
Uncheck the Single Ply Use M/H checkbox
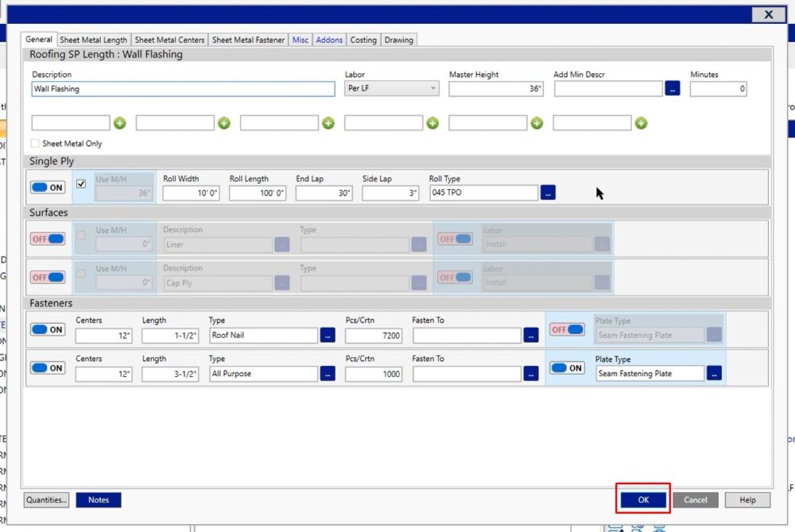[x=81, y=184]
